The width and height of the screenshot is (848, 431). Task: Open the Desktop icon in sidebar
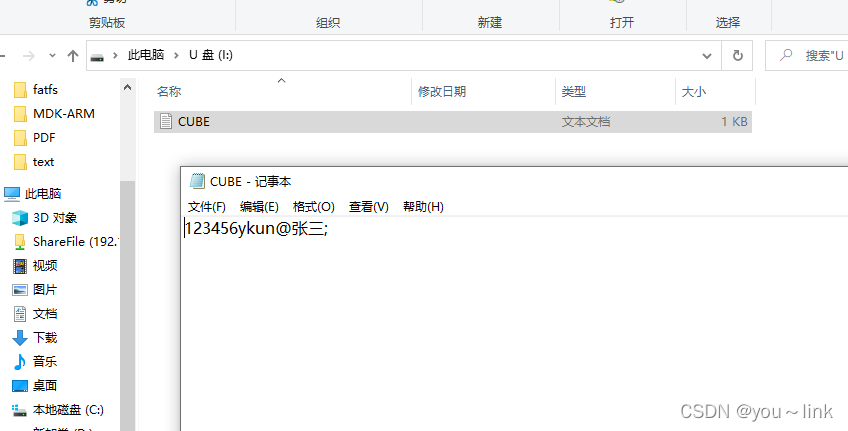coord(20,386)
